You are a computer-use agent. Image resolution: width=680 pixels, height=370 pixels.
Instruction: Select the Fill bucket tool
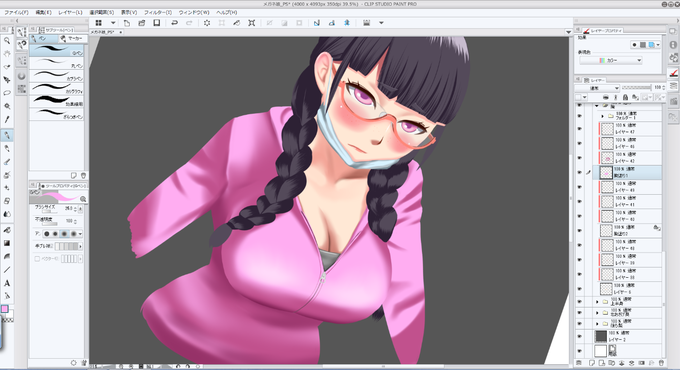click(x=7, y=230)
